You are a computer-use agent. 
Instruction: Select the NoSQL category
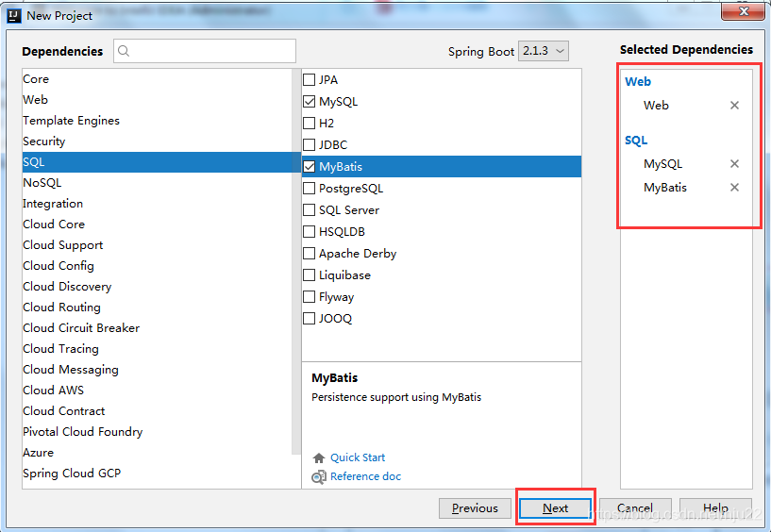(158, 183)
